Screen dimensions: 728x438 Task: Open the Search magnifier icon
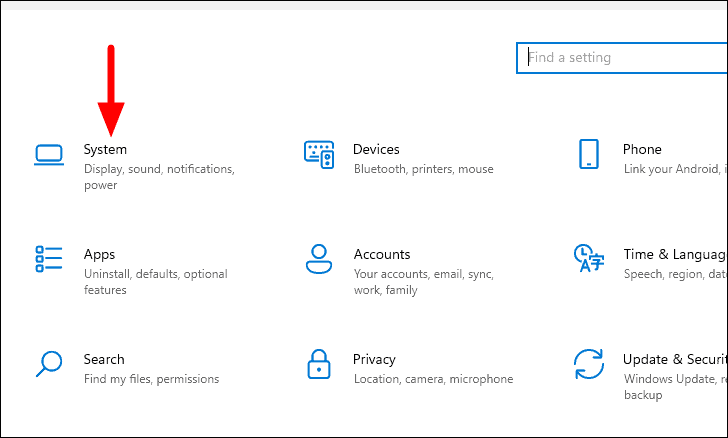point(49,364)
